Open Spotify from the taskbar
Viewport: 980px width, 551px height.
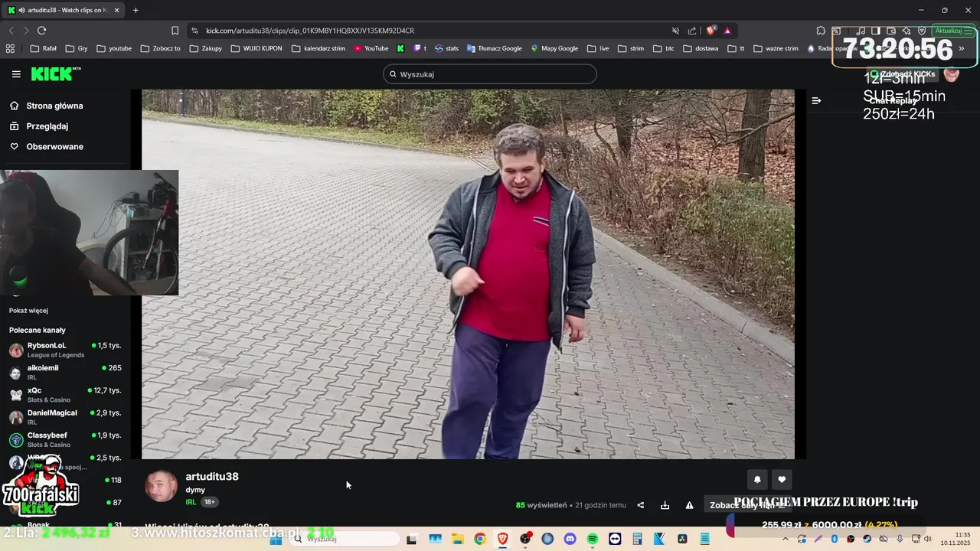tap(593, 539)
